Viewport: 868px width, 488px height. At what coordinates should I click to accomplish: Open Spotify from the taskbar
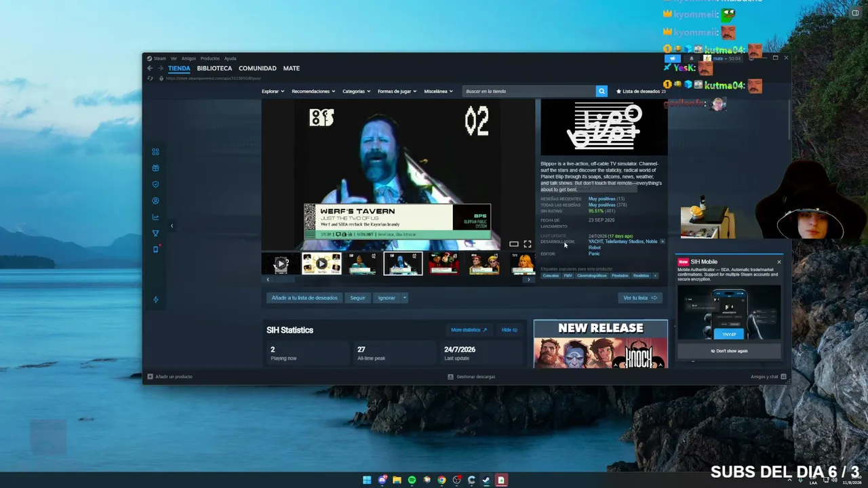(412, 480)
